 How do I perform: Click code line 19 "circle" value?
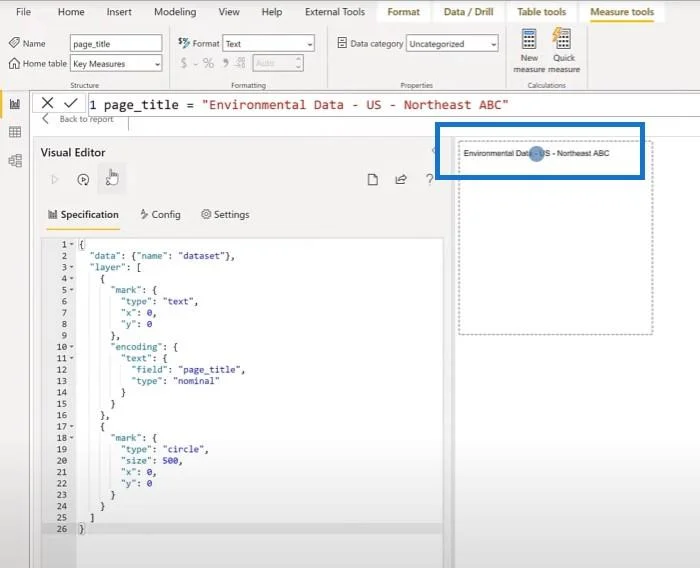pyautogui.click(x=184, y=449)
